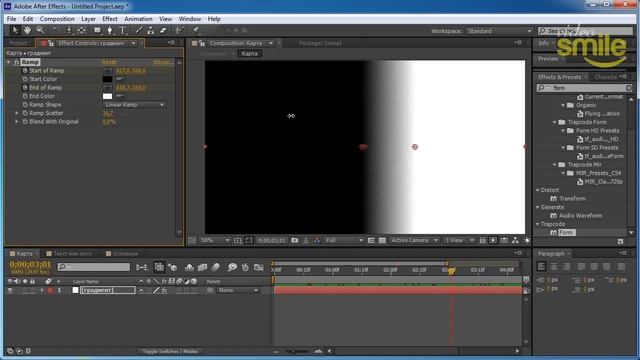
Task: Open Workspace Standard dropdown
Action: tap(499, 31)
